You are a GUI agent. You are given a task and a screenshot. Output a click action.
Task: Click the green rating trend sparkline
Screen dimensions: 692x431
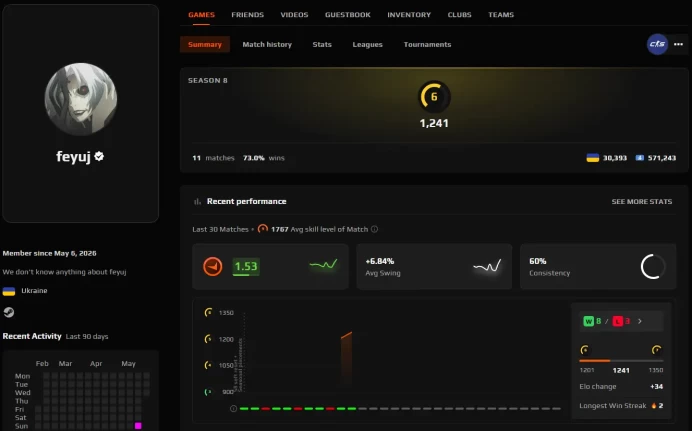323,265
